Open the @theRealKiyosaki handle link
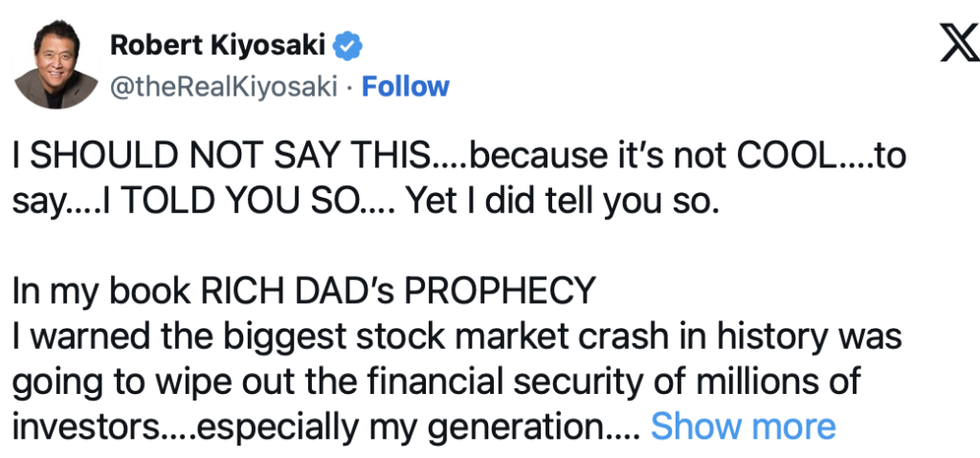 tap(225, 86)
